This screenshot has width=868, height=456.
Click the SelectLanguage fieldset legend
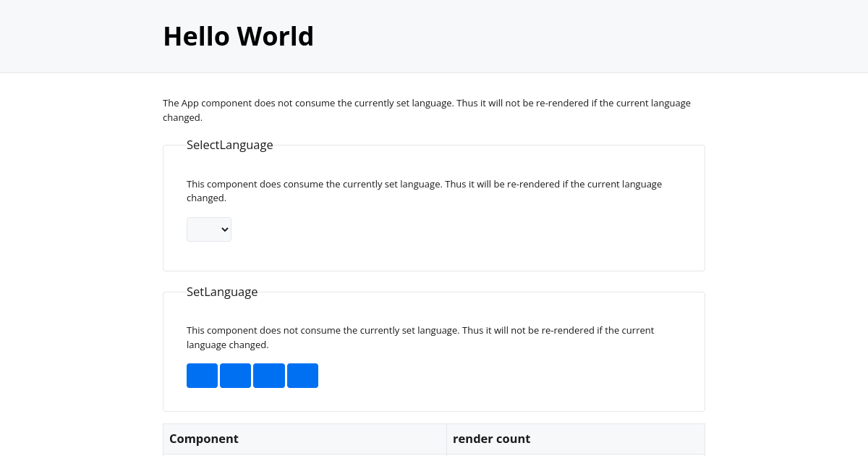point(230,145)
